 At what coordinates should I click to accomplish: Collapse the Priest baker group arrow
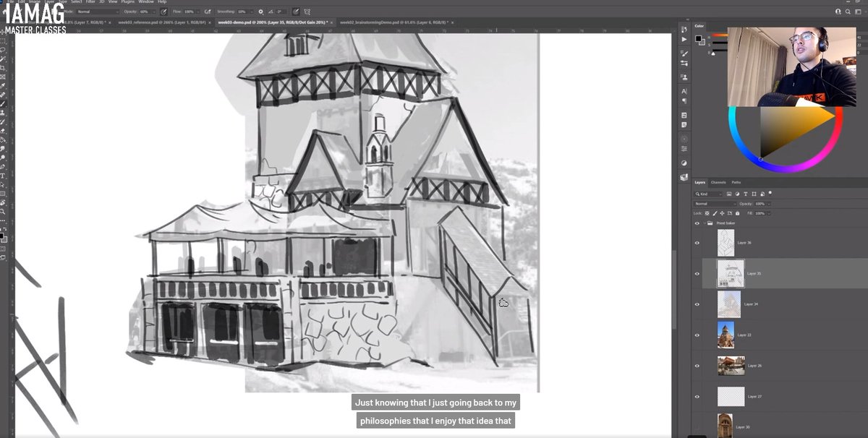[704, 223]
